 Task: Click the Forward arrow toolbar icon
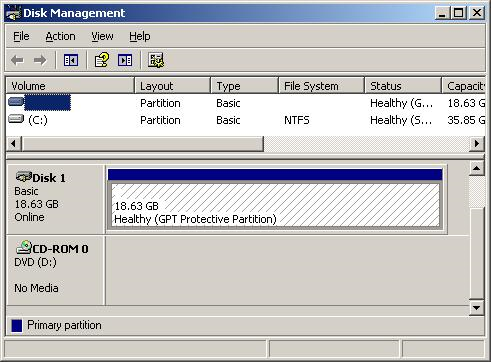pos(40,60)
